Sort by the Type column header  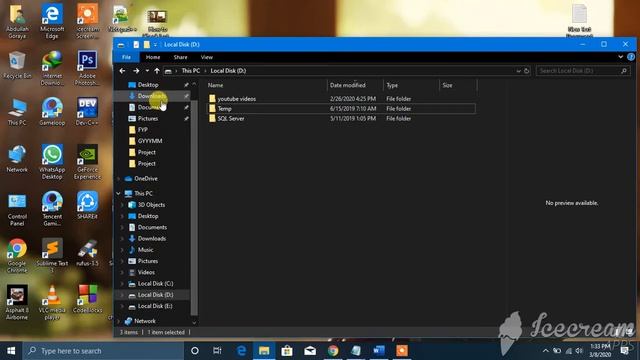(411, 85)
